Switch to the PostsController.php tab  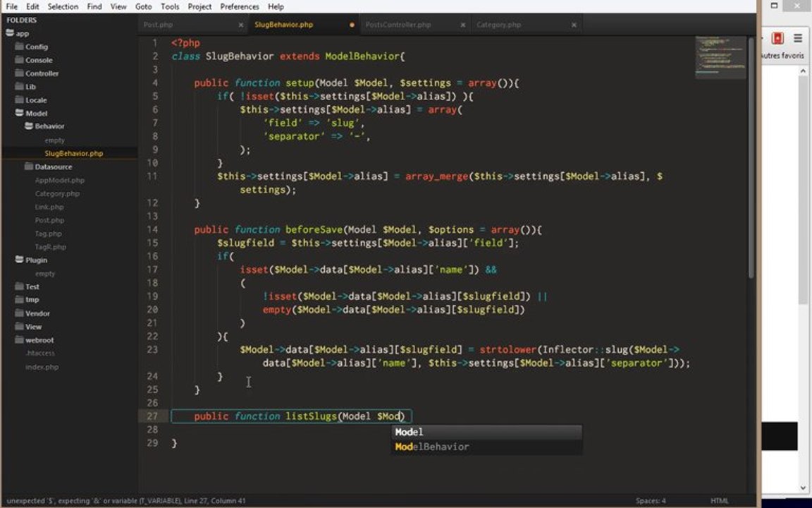(414, 25)
